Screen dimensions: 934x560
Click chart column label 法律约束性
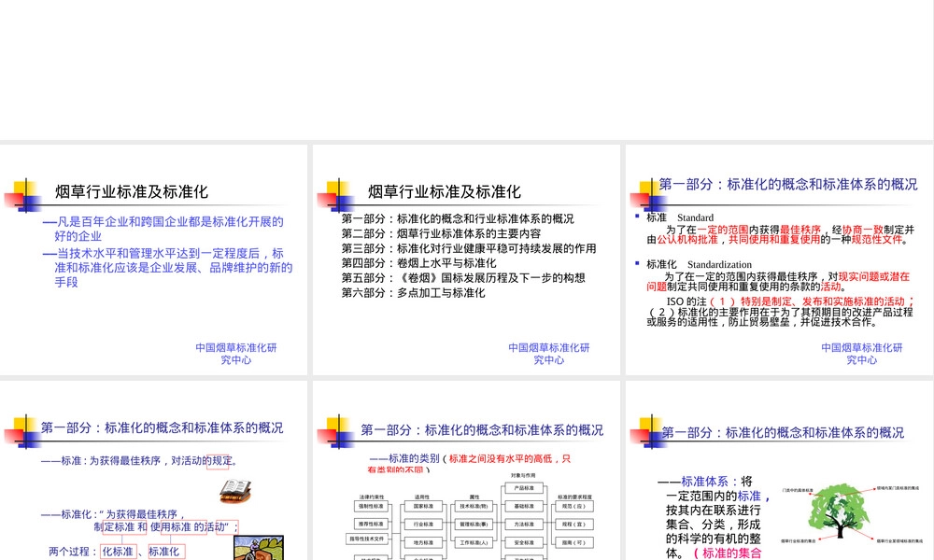pyautogui.click(x=371, y=497)
